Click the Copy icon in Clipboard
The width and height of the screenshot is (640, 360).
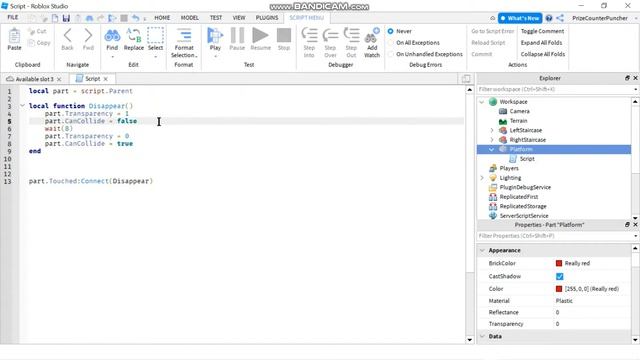31,43
